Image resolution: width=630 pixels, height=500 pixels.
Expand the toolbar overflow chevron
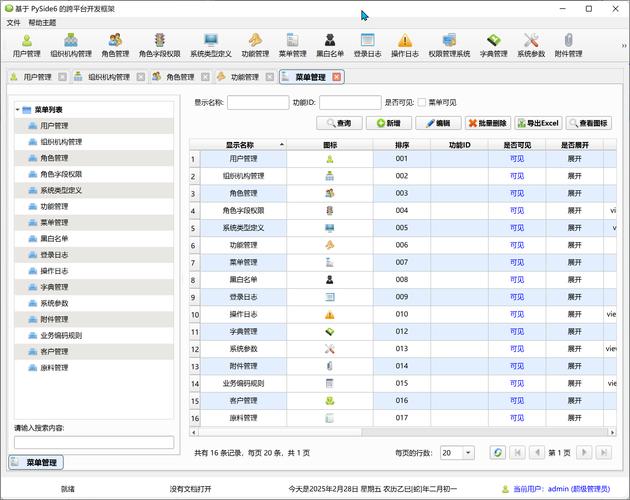[x=624, y=46]
